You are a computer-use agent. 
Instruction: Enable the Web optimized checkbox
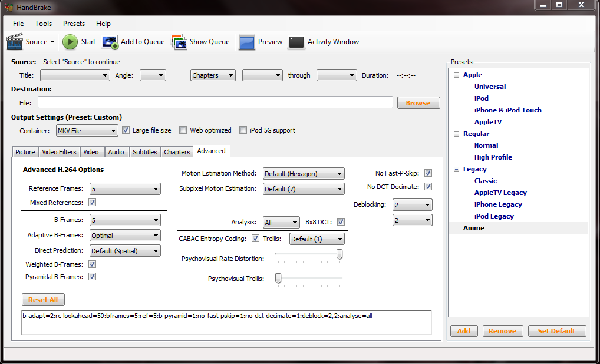coord(183,130)
